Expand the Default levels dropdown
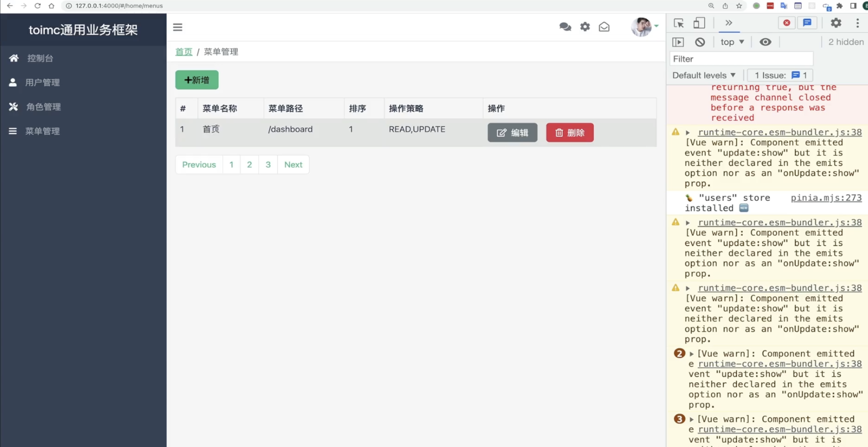The image size is (868, 447). [704, 75]
